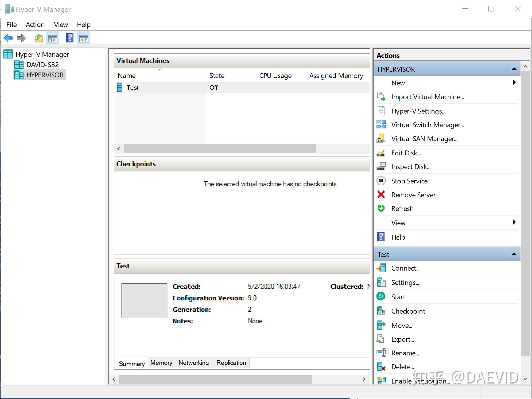The image size is (532, 399).
Task: Launch Import Virtual Machine
Action: [x=428, y=97]
